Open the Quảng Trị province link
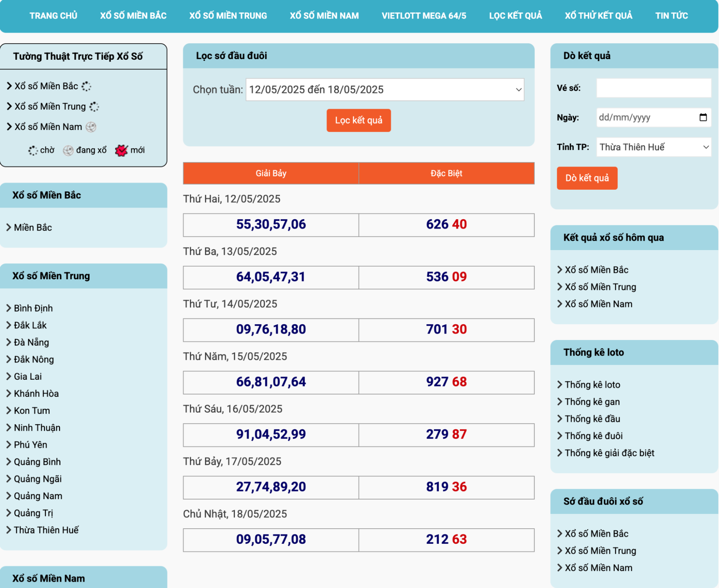 pos(33,513)
